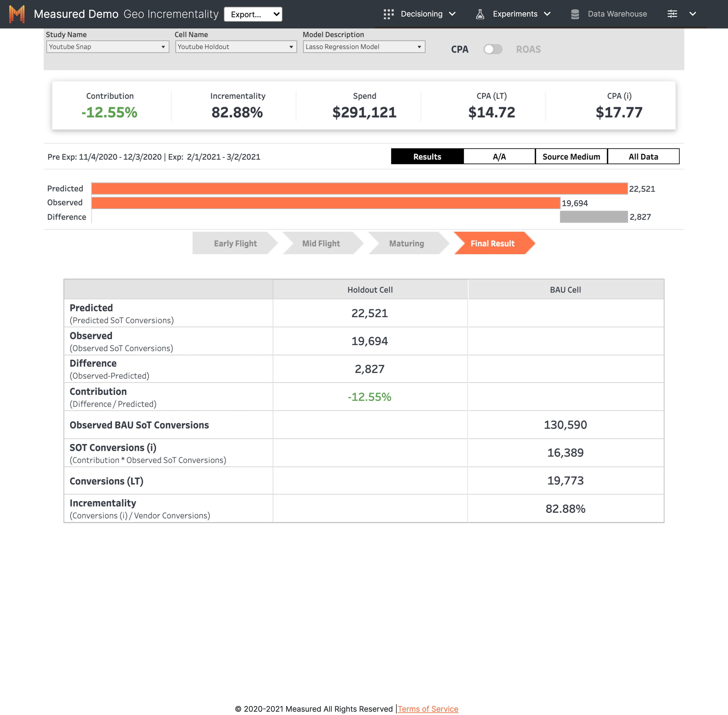The width and height of the screenshot is (728, 715).
Task: Toggle CPA to ROAS switch
Action: tap(493, 49)
